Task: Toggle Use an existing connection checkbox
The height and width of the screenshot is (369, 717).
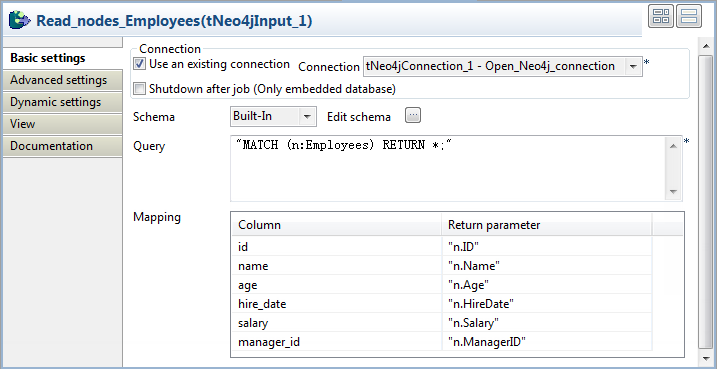Action: pos(139,64)
